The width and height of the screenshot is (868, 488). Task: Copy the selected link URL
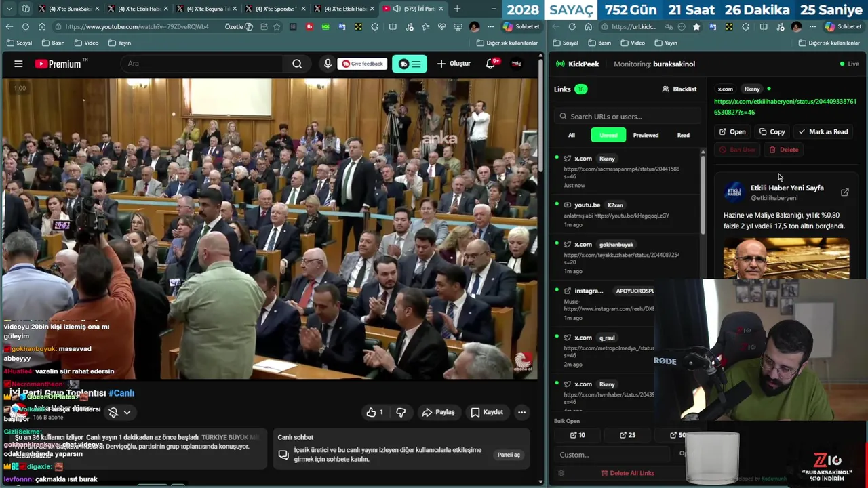(772, 132)
